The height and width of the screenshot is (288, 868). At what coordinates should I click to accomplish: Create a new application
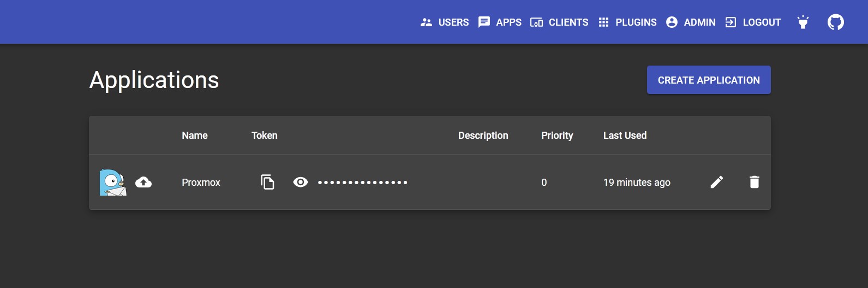pyautogui.click(x=709, y=80)
